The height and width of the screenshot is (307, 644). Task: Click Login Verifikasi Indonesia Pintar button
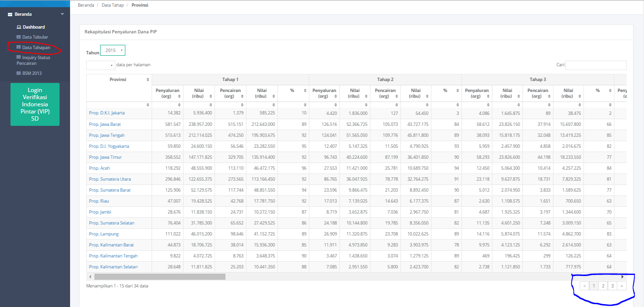(35, 104)
